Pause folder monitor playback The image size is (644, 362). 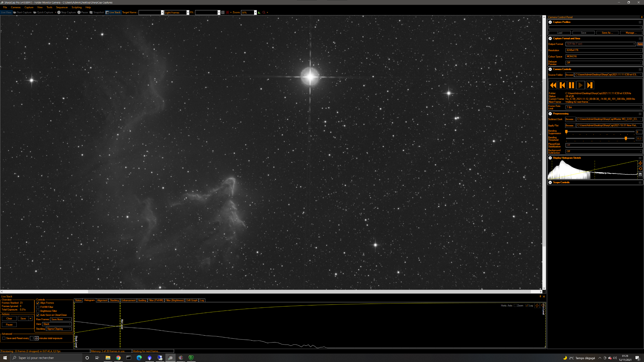coord(571,85)
